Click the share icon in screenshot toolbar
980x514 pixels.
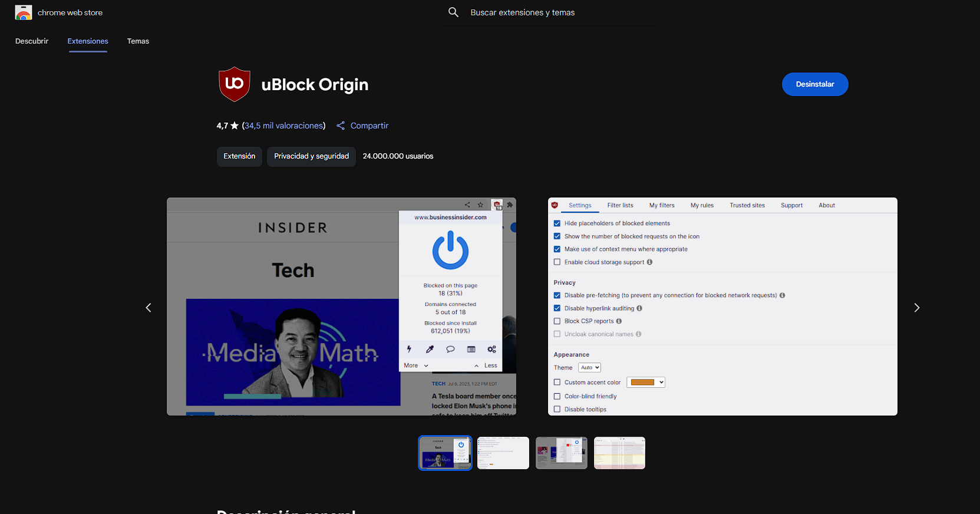(467, 205)
